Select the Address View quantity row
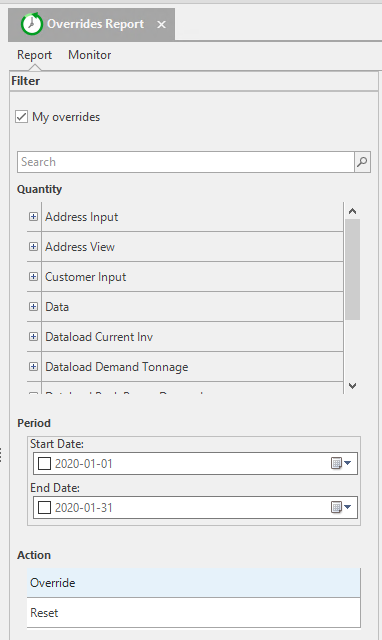 [x=192, y=247]
